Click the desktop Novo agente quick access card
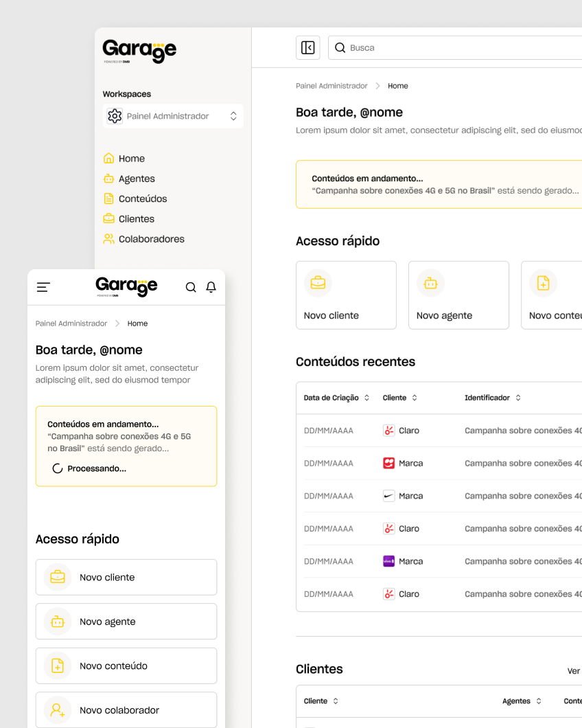This screenshot has height=728, width=582. (x=458, y=295)
